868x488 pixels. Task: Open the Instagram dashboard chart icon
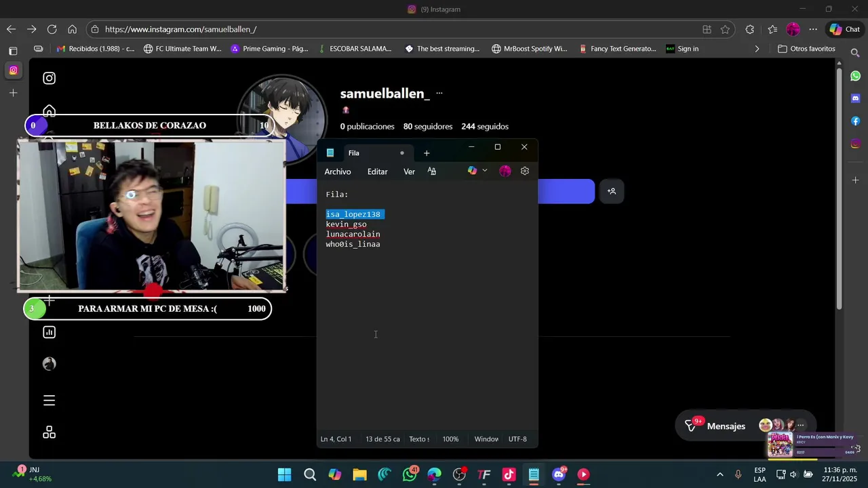pos(50,332)
